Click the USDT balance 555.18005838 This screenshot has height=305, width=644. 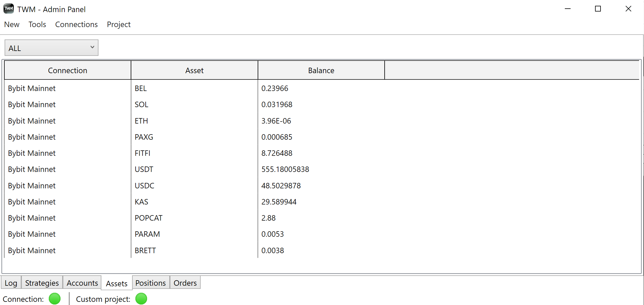285,169
